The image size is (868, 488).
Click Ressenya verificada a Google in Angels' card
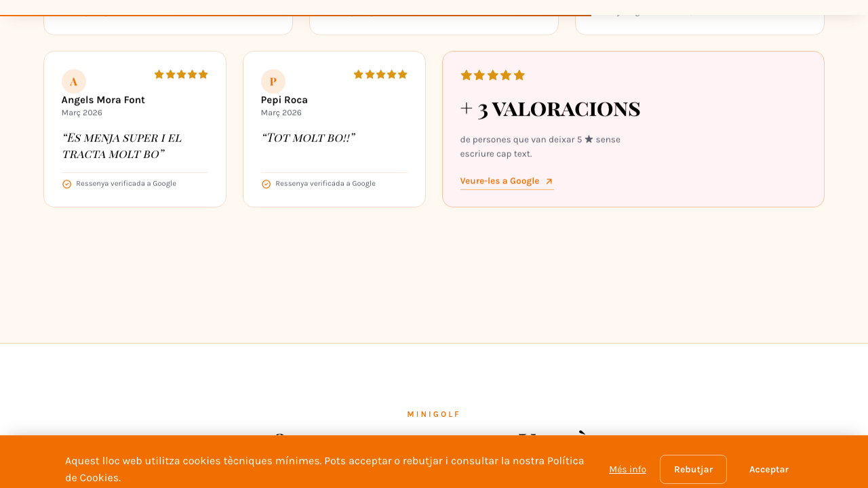[126, 184]
